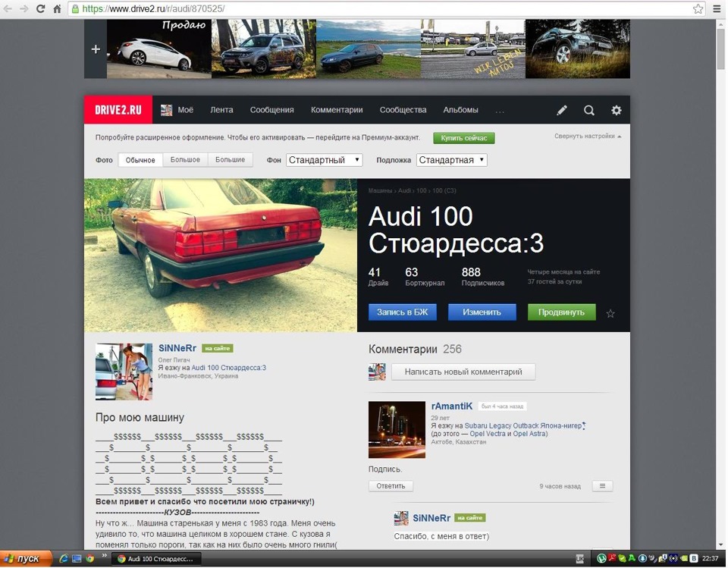
Task: Click Windows пуск start button
Action: pos(26,559)
